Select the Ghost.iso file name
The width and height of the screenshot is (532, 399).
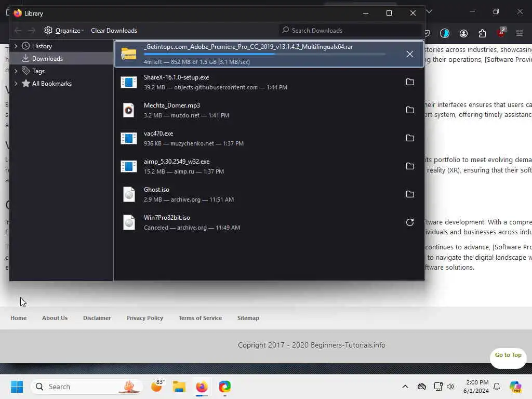click(156, 190)
